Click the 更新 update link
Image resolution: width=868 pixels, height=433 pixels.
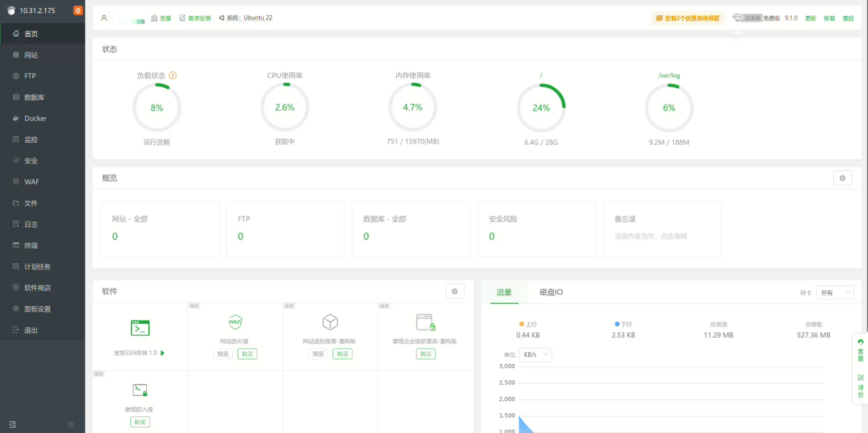coord(811,18)
